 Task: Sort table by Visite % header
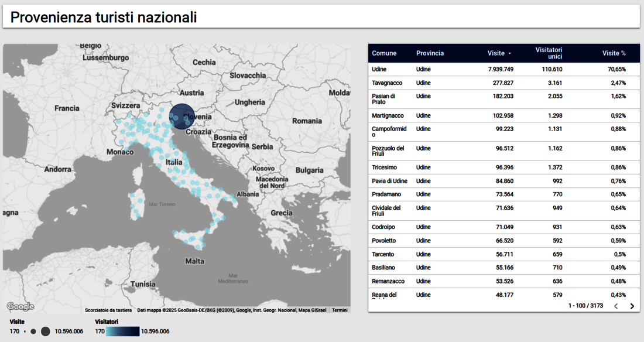(614, 53)
